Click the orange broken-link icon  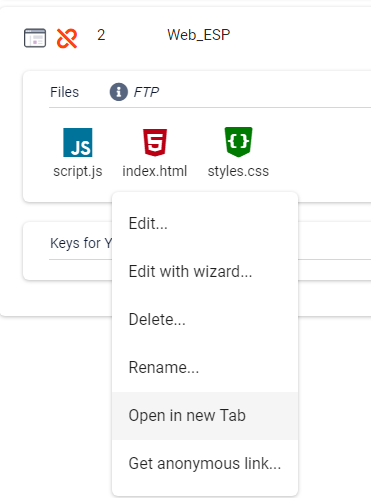click(67, 38)
